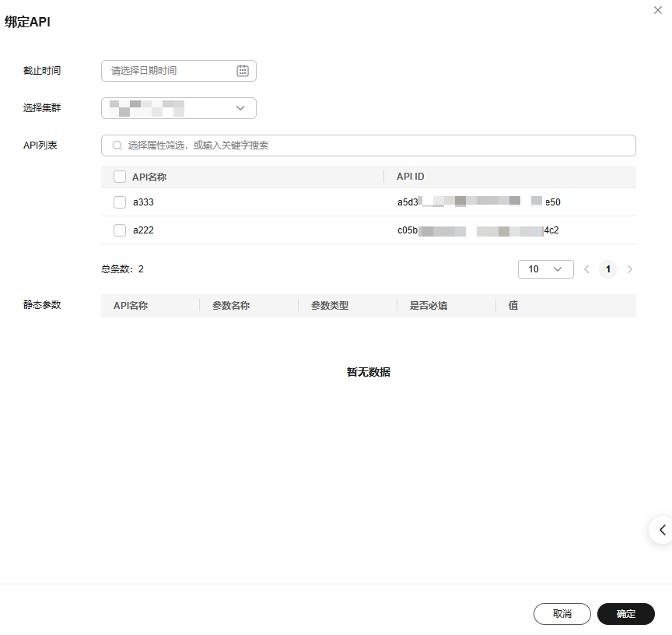Open the page size dropdown showing 10
Screen dimensions: 672x635
[x=545, y=269]
